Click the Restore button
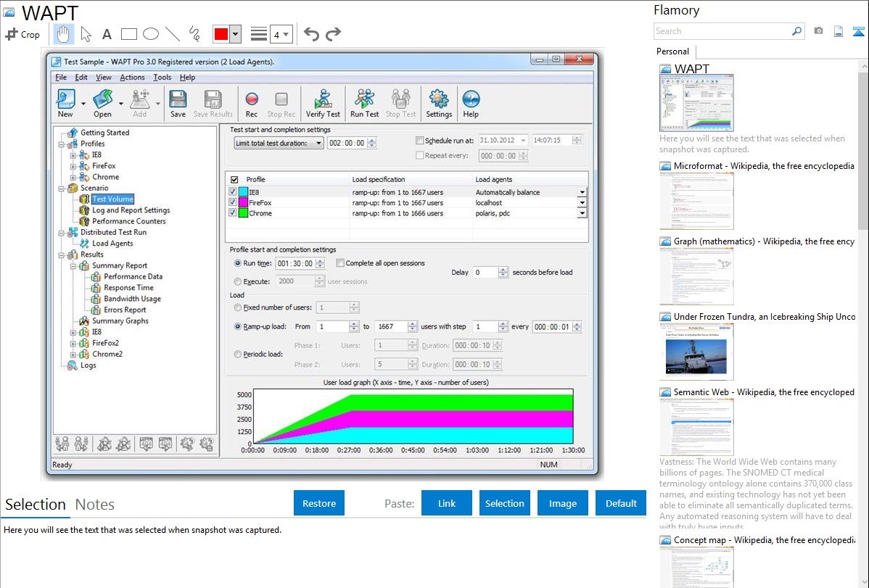This screenshot has width=869, height=588. coord(319,503)
